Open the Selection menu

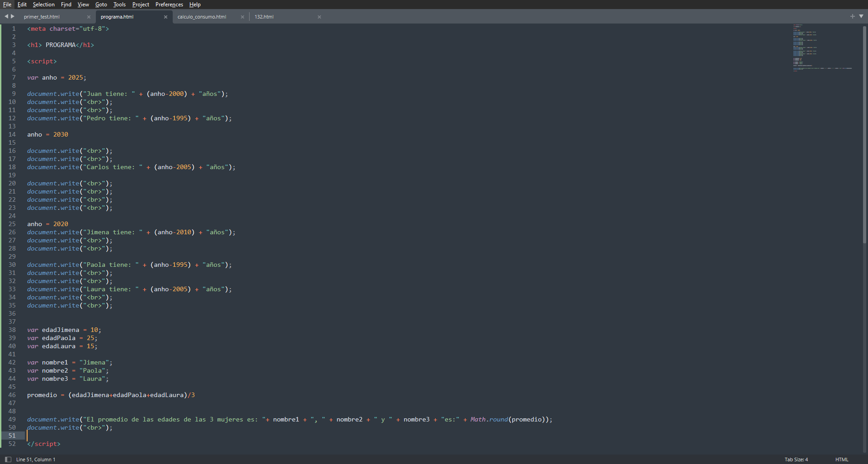(43, 5)
